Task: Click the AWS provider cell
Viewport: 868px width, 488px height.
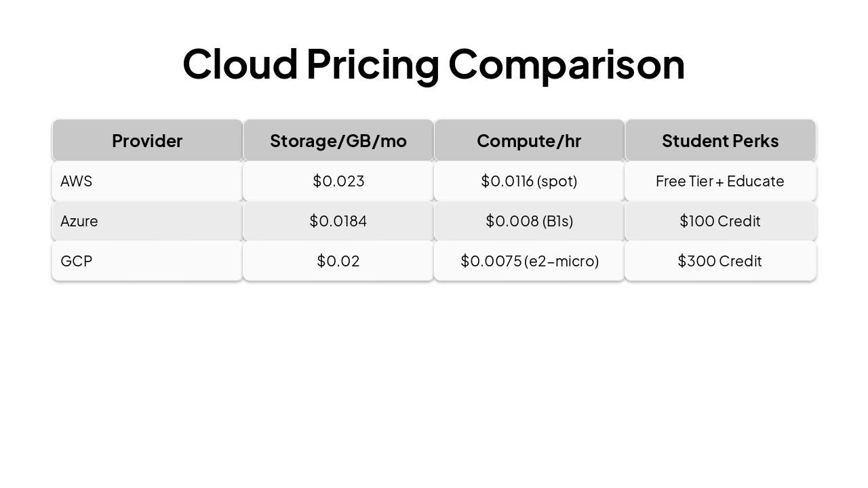Action: click(147, 181)
